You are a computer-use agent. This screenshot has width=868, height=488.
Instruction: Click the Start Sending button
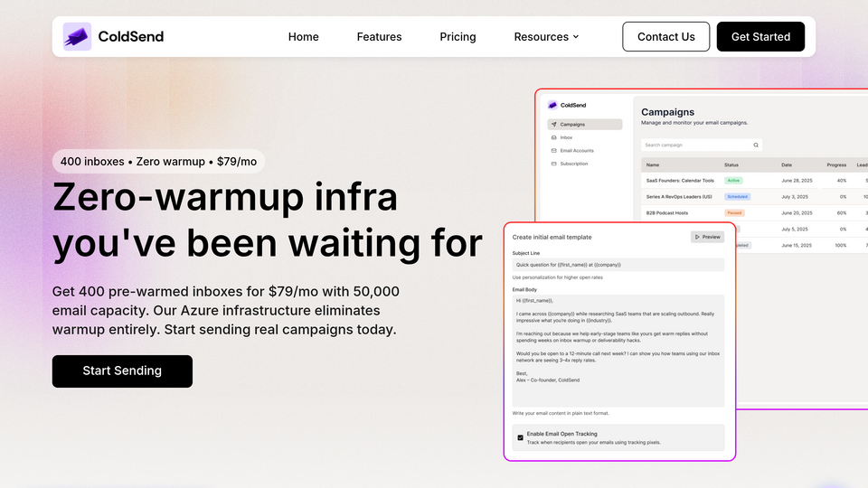point(122,371)
